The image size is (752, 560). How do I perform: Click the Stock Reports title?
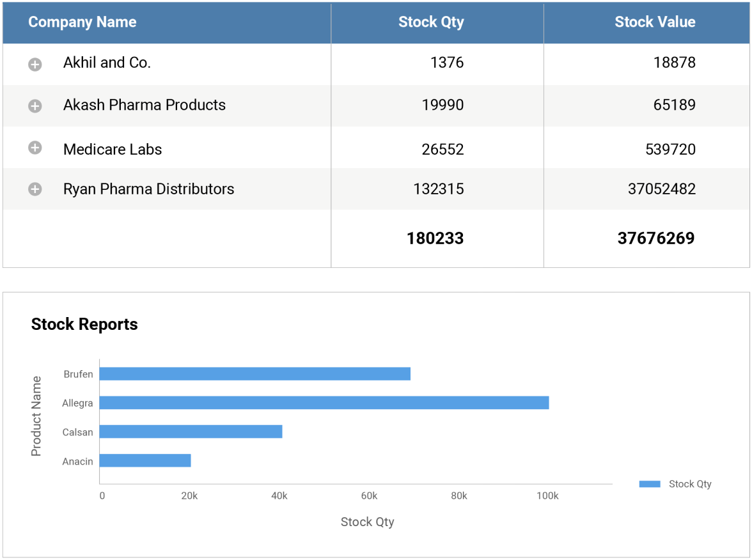click(x=84, y=324)
